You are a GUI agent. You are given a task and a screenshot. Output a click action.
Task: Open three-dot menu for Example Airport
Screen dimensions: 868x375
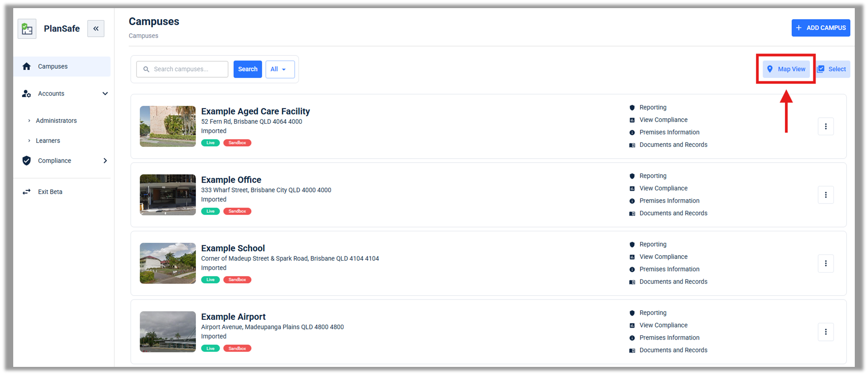pyautogui.click(x=825, y=332)
